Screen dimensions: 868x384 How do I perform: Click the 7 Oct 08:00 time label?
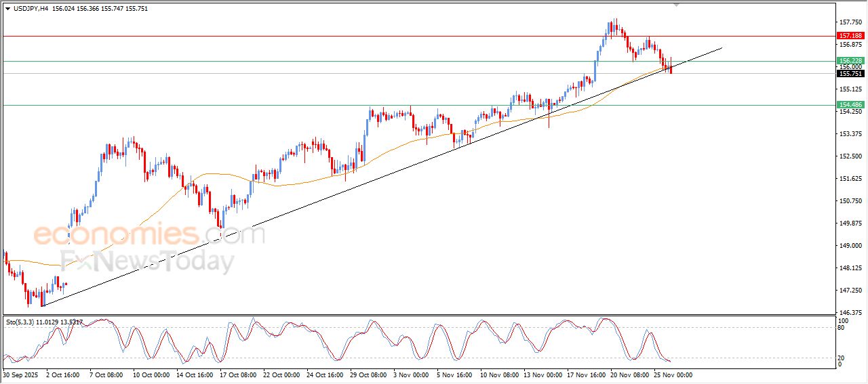click(107, 375)
